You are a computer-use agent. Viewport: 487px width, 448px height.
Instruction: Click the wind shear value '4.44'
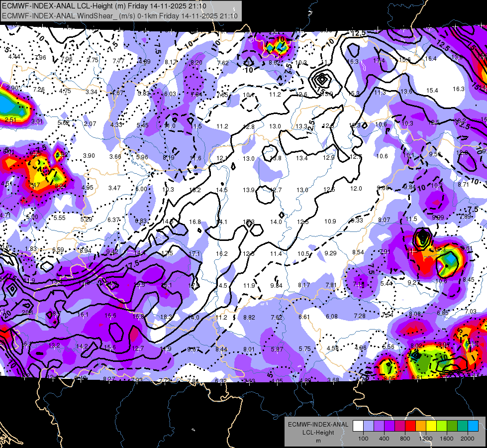14,57
